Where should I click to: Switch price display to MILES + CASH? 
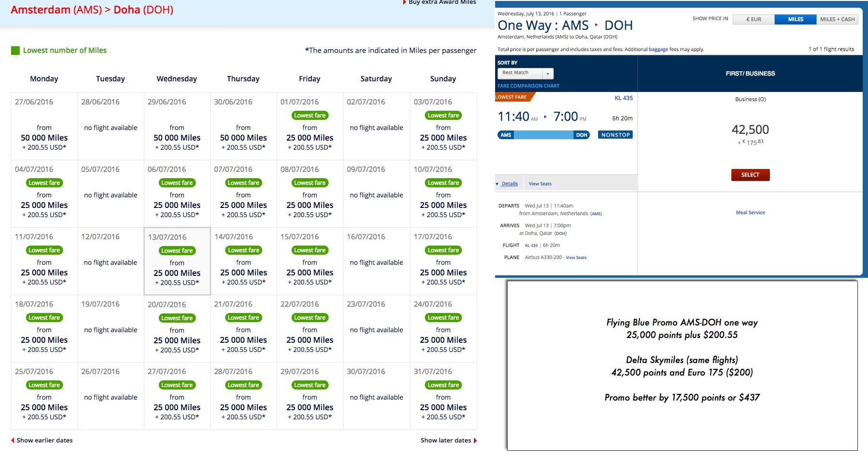837,19
